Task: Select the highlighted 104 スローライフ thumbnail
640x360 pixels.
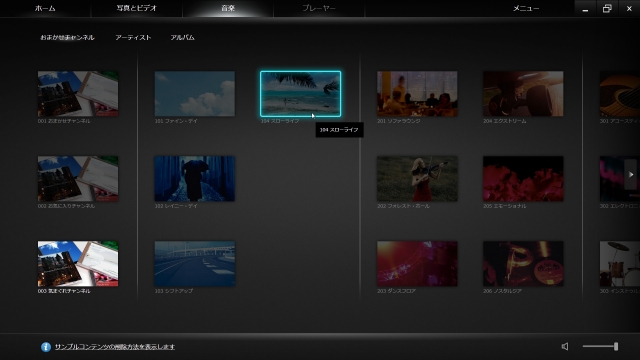Action: tap(300, 94)
